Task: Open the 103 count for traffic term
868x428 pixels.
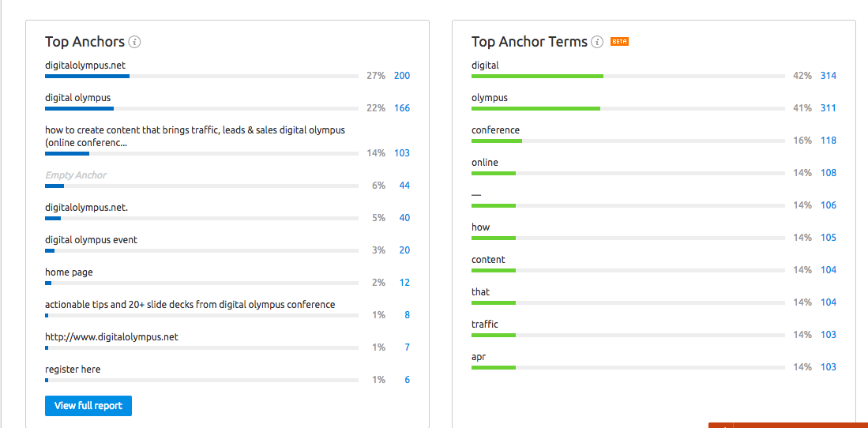Action: tap(829, 335)
